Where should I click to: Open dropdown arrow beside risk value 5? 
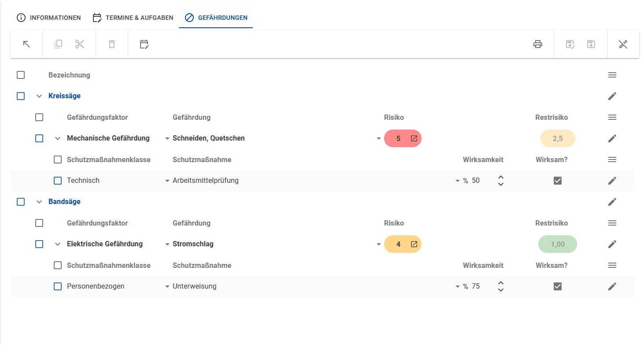(x=379, y=138)
